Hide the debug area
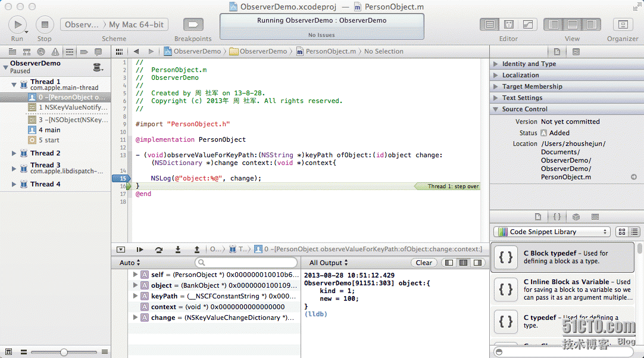Image resolution: width=644 pixels, height=358 pixels. coord(121,250)
